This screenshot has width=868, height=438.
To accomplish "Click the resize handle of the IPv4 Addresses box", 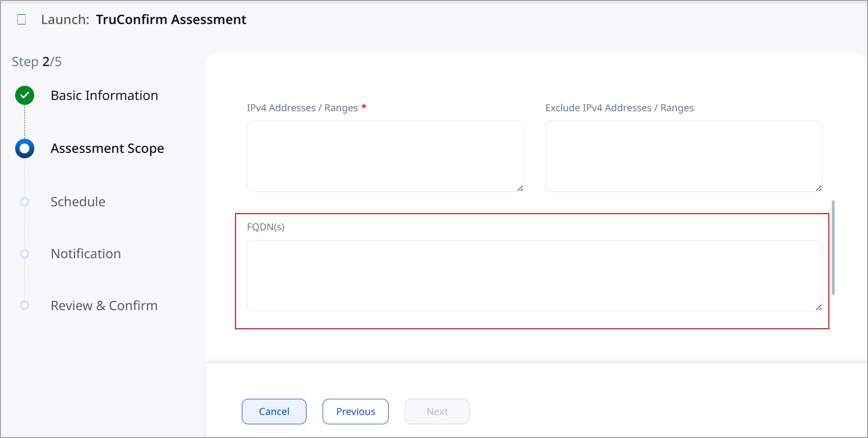I will (x=520, y=188).
